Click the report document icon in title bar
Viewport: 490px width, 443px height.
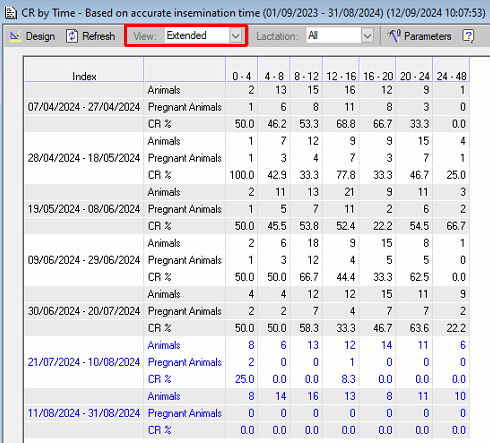pos(11,13)
